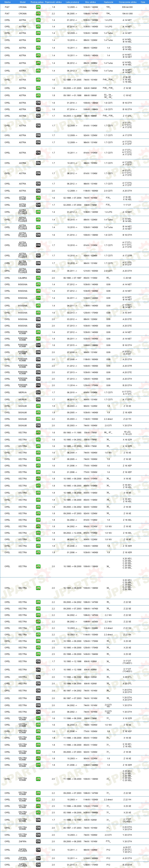Click petrol icon in Opel Calibra row
The width and height of the screenshot is (149, 868).
[38, 278]
